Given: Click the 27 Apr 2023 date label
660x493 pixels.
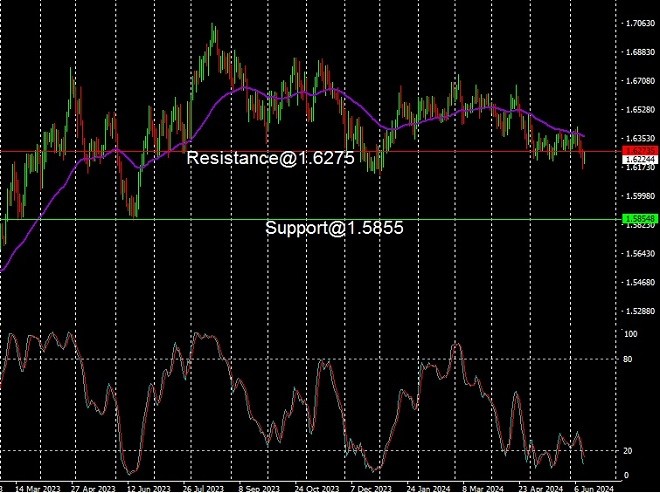Looking at the screenshot, I should pyautogui.click(x=93, y=489).
